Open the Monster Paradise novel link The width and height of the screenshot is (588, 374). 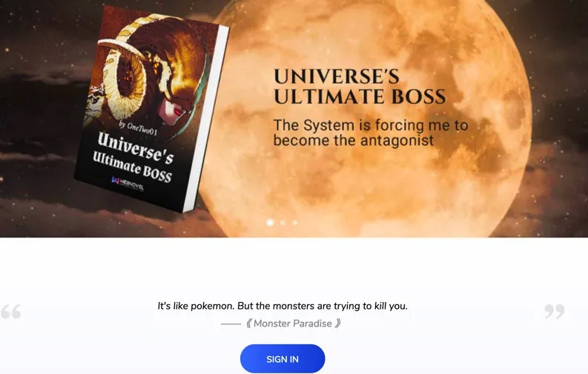[x=292, y=324]
